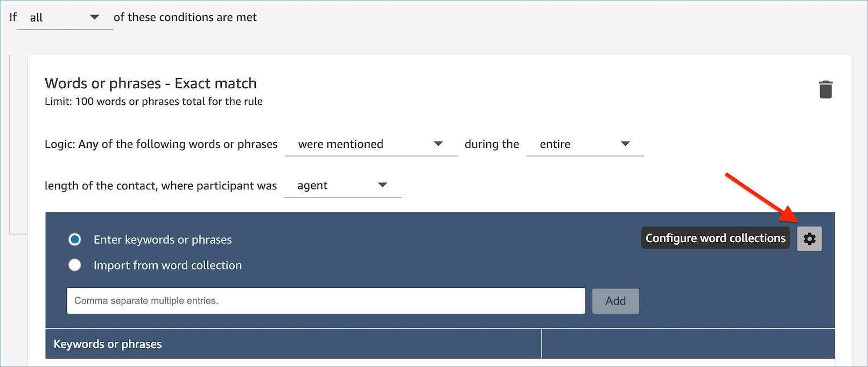Click the chevron icon beside "agent"
Viewport: 868px width, 367px height.
pos(382,185)
